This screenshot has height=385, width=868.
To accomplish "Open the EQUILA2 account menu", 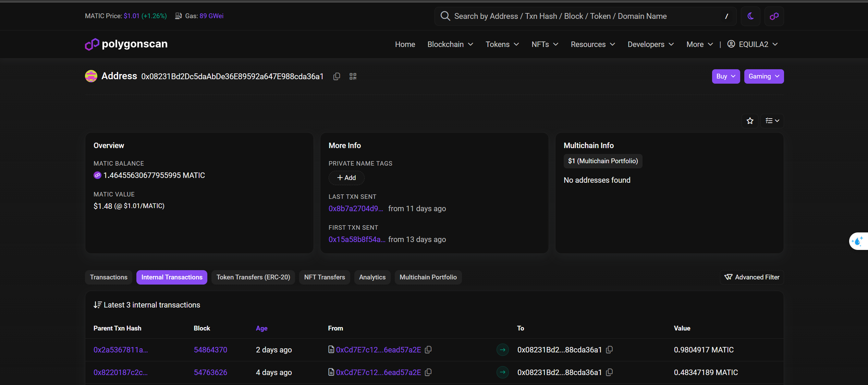I will (x=753, y=44).
